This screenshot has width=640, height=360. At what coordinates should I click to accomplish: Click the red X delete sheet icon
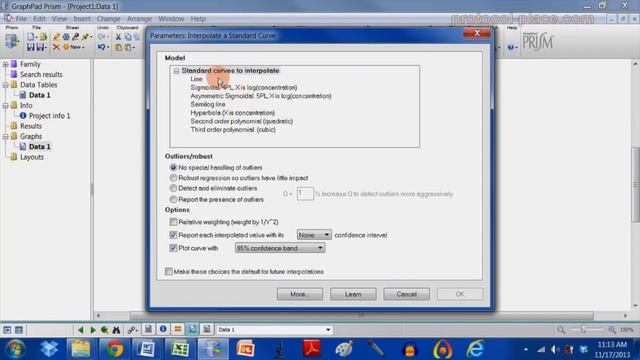[56, 47]
